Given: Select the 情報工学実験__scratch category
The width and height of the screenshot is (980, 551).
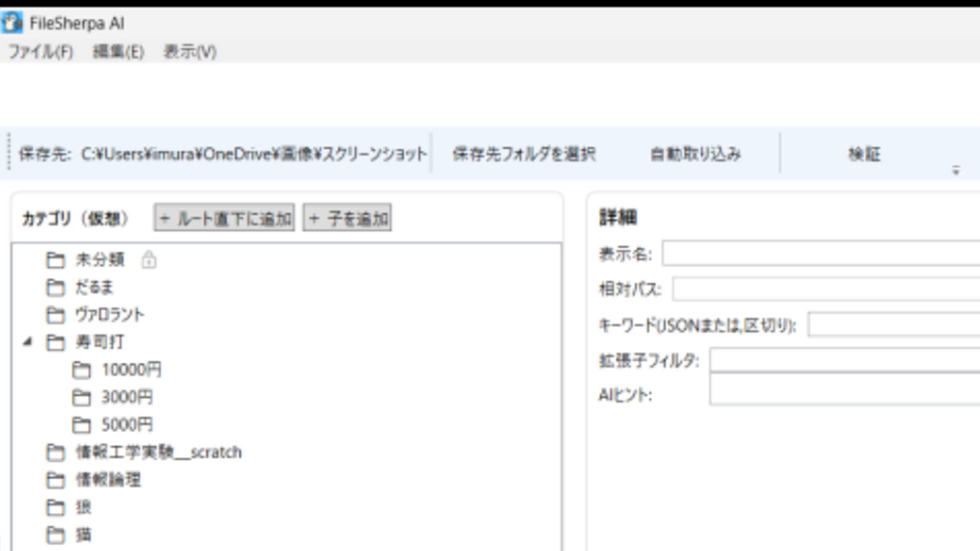Looking at the screenshot, I should (158, 453).
